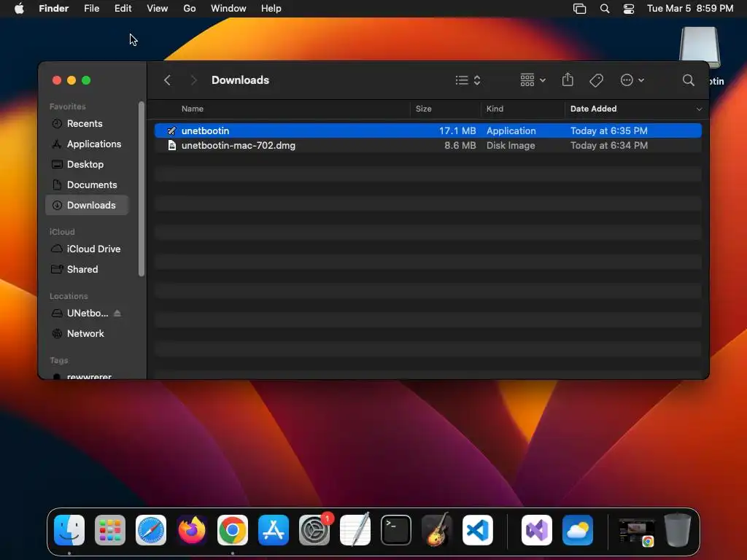Launch Visual Studio Code from the Dock

[477, 530]
